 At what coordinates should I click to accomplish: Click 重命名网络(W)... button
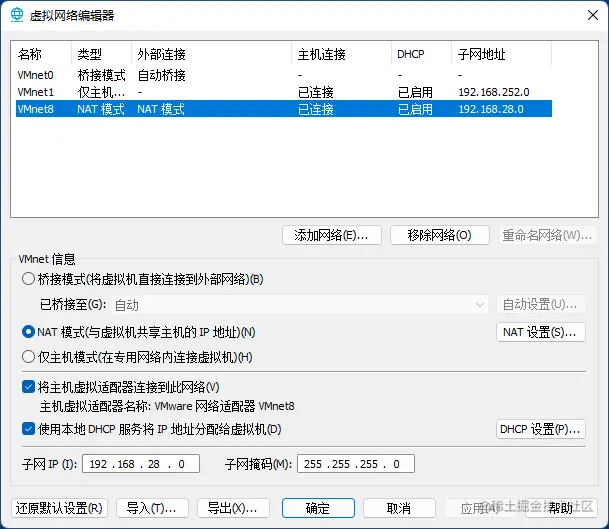point(547,235)
